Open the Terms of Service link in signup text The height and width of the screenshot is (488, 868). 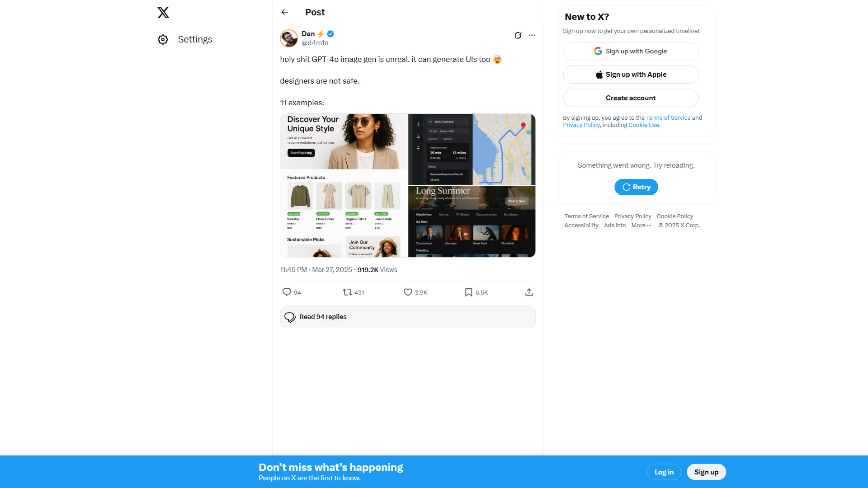tap(668, 118)
